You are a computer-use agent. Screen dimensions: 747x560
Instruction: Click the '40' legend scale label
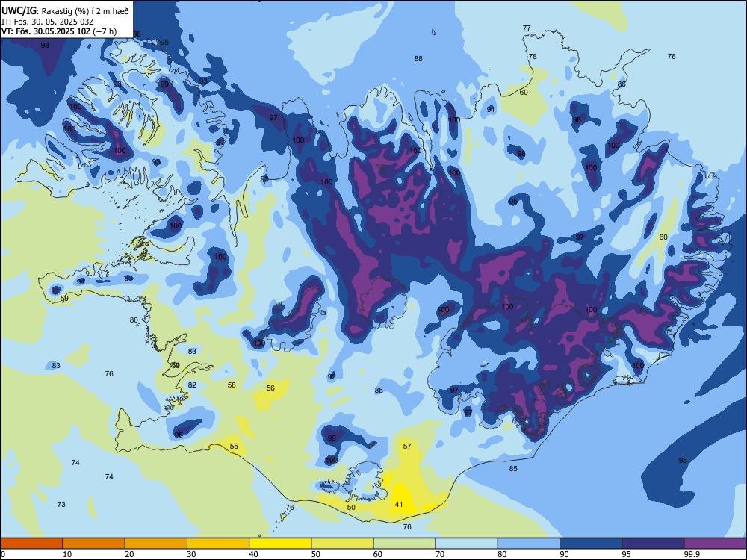click(x=253, y=554)
